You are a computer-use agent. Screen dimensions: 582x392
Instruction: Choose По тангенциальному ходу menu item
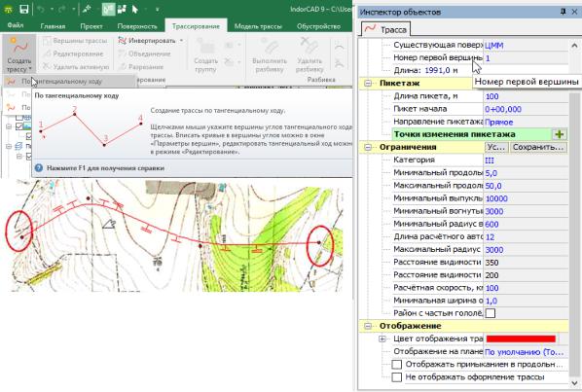[69, 81]
